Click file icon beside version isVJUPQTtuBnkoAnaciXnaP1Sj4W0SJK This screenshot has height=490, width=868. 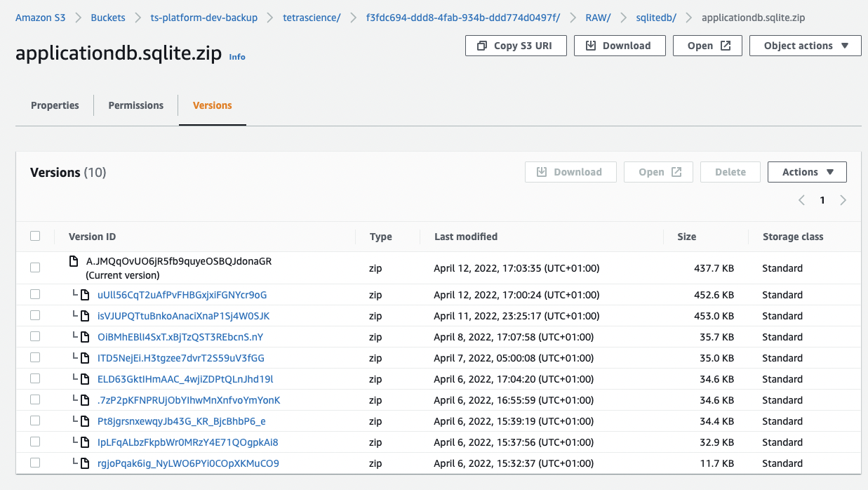pos(85,316)
